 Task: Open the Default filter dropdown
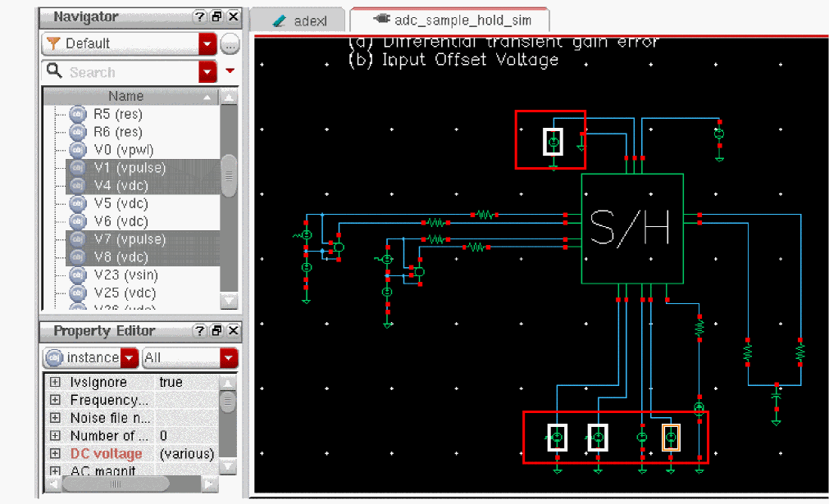pos(207,43)
